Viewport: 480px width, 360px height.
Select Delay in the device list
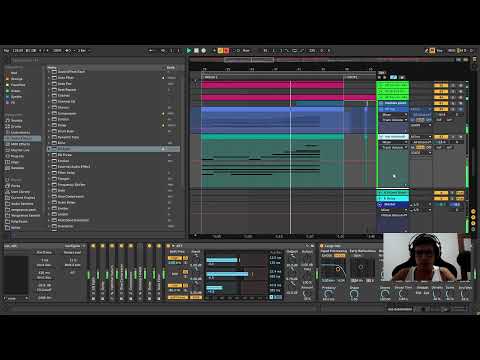(62, 125)
